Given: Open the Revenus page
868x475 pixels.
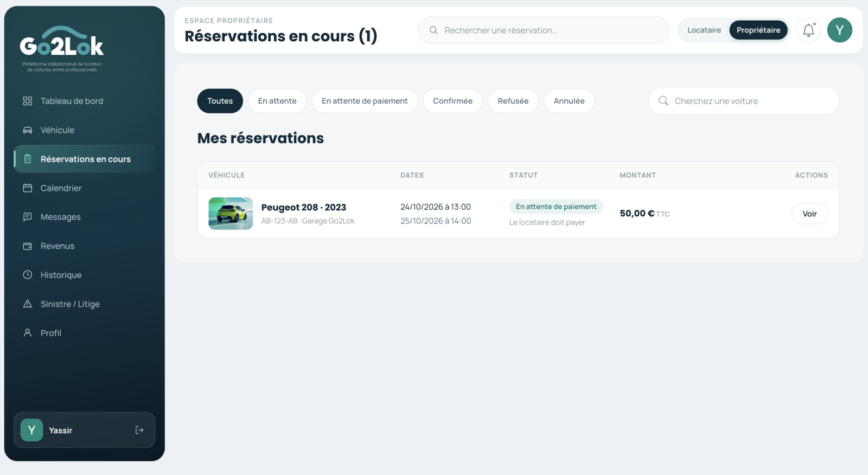Looking at the screenshot, I should [84, 246].
